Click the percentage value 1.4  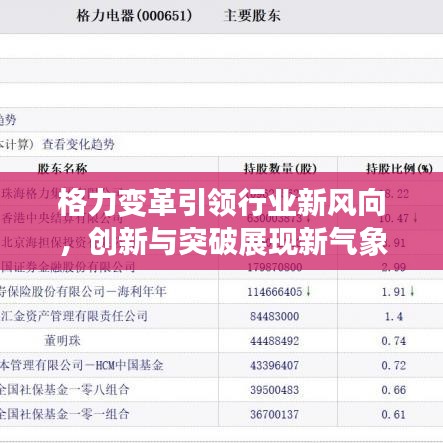point(394,316)
